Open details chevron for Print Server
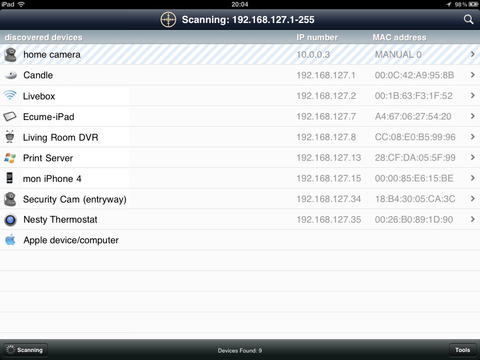Image resolution: width=480 pixels, height=360 pixels. click(x=472, y=157)
